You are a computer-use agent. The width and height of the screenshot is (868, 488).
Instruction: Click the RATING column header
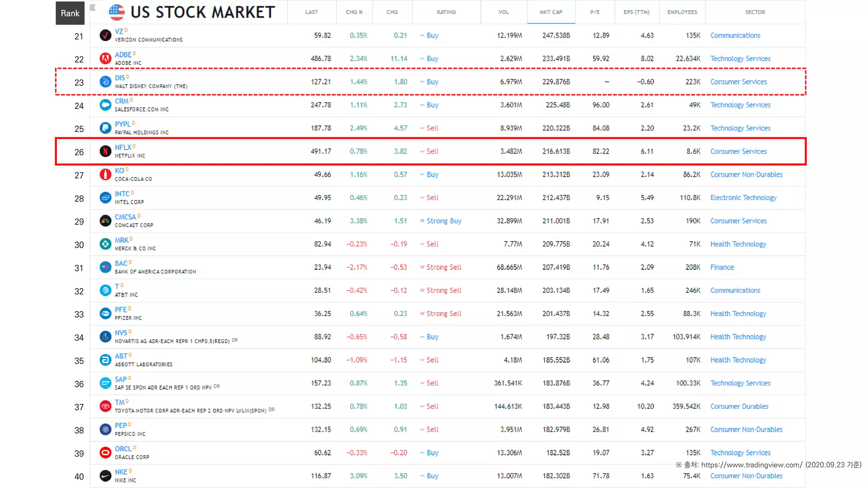pos(446,12)
